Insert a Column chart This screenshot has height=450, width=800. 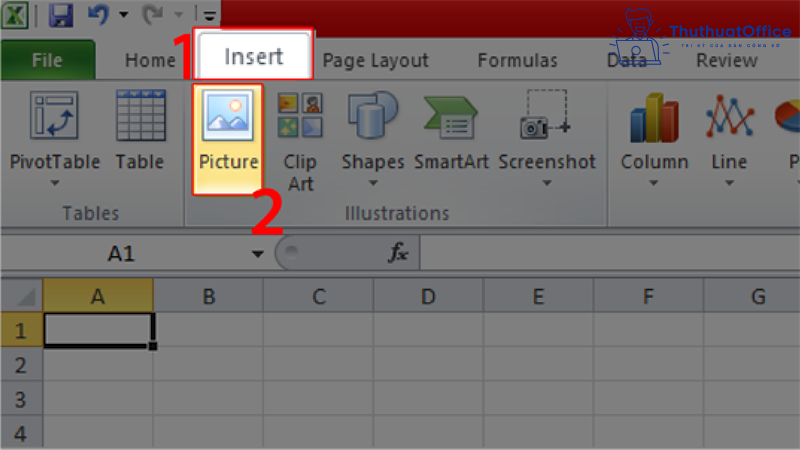654,117
